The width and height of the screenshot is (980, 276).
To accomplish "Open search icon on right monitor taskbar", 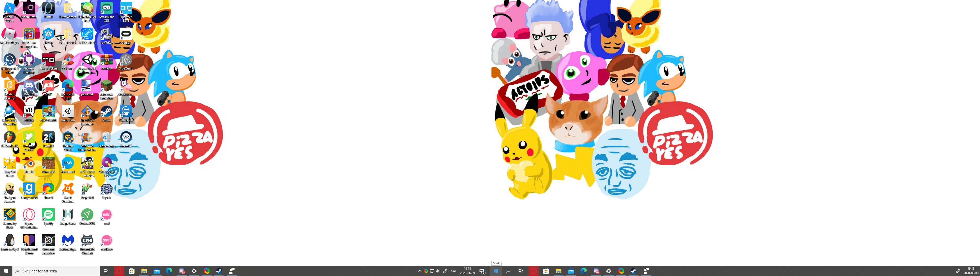I will pos(508,271).
